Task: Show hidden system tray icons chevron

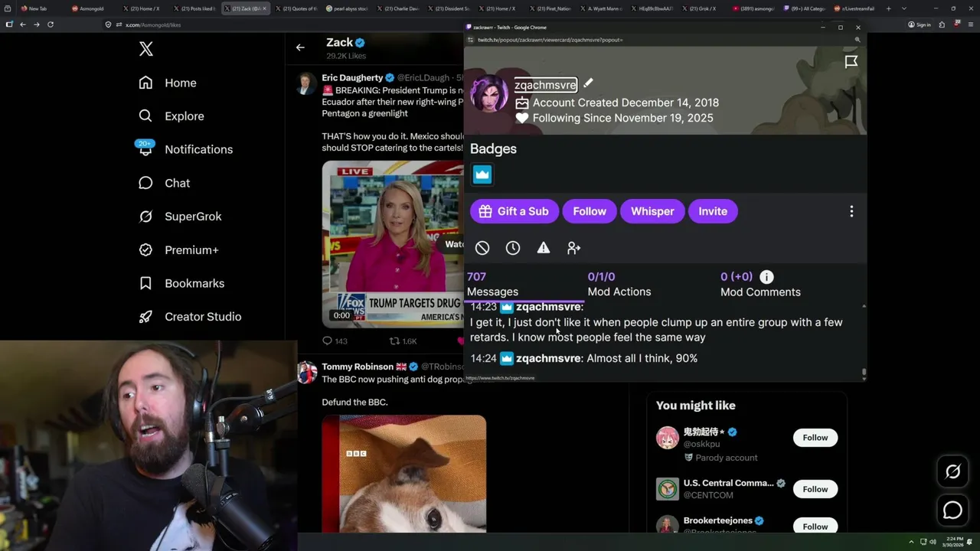Action: coord(911,542)
